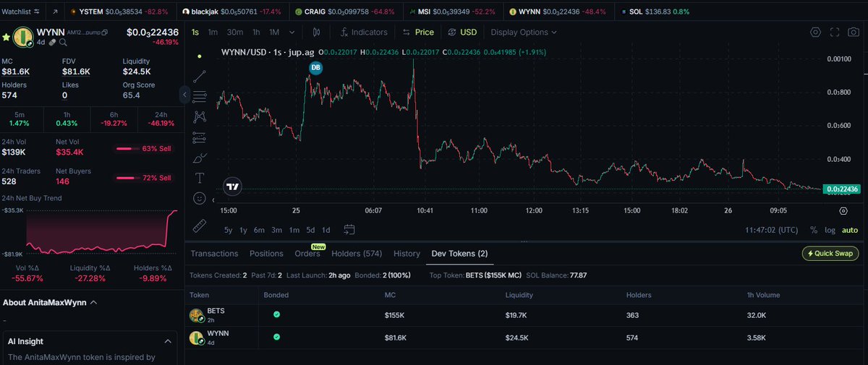Image resolution: width=868 pixels, height=365 pixels.
Task: Select the Fib retracement lines tool
Action: (x=200, y=95)
